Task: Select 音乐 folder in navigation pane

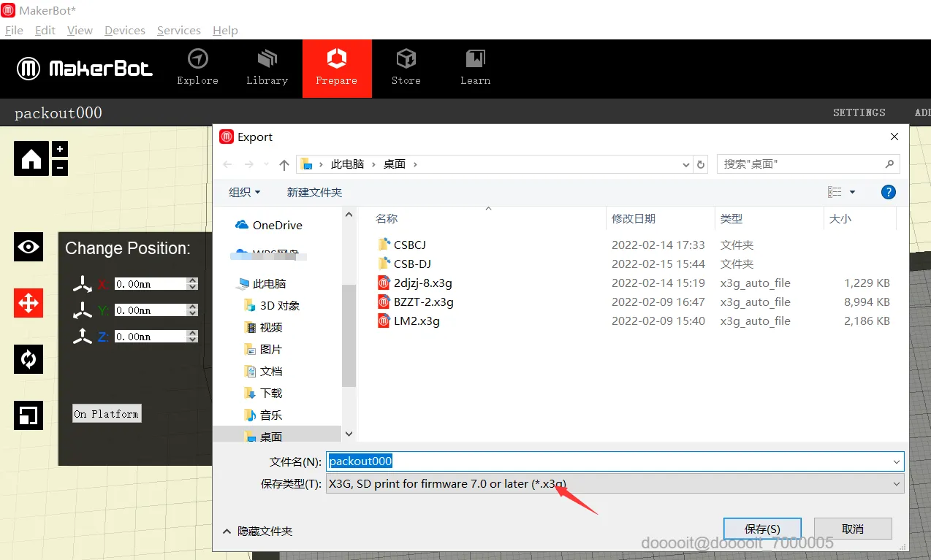Action: (x=263, y=415)
